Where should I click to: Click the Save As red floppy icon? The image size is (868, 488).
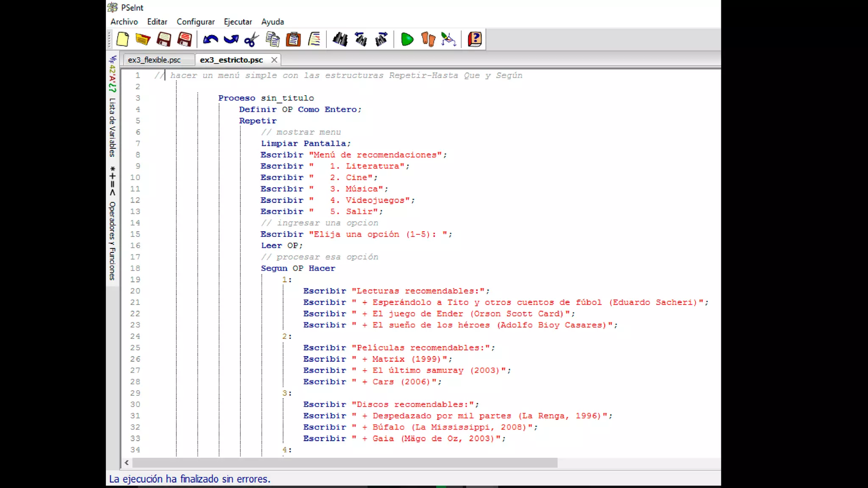tap(184, 39)
